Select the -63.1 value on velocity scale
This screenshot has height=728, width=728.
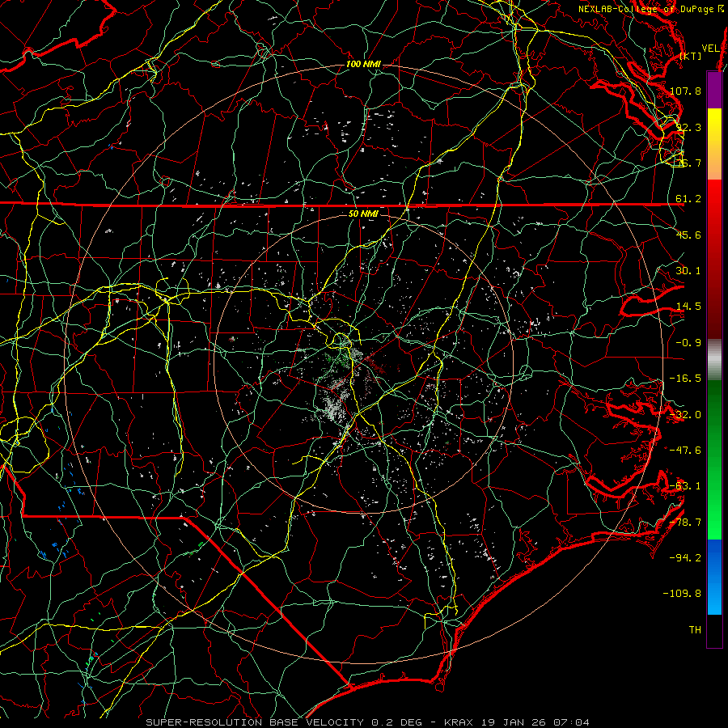pos(686,486)
